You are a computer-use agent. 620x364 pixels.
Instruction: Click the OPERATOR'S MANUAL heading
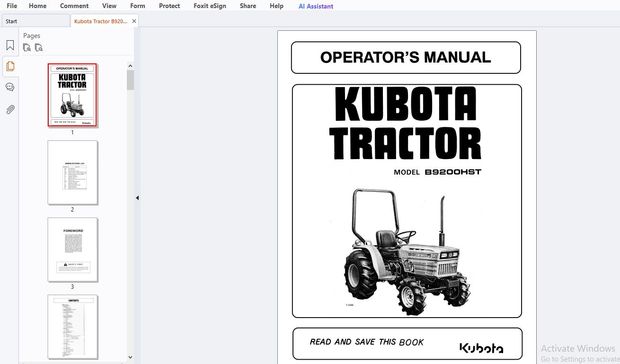point(406,57)
